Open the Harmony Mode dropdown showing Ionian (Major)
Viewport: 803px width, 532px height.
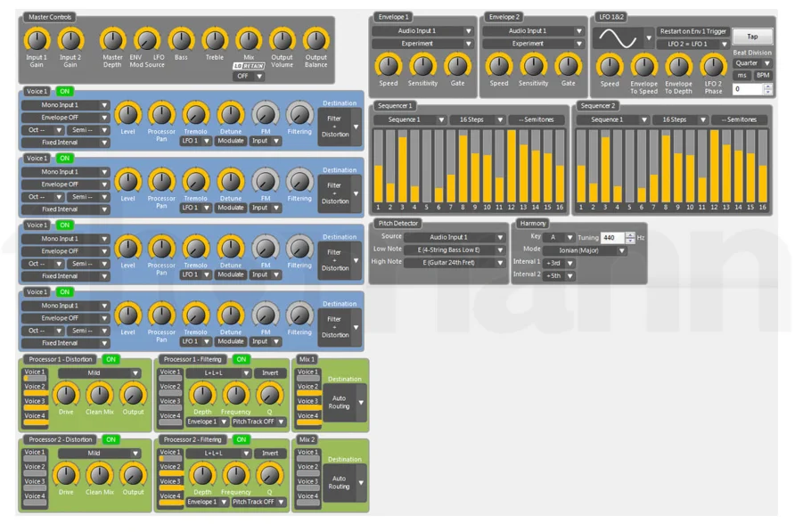tap(585, 250)
